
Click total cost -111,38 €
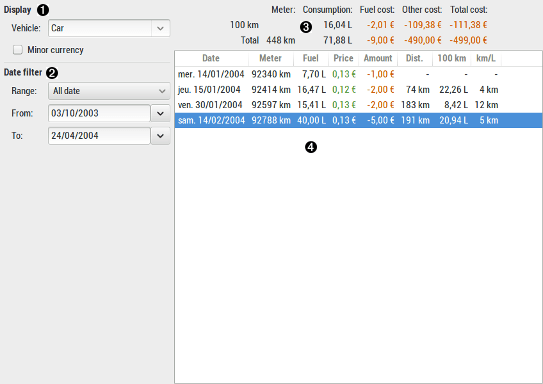(469, 25)
